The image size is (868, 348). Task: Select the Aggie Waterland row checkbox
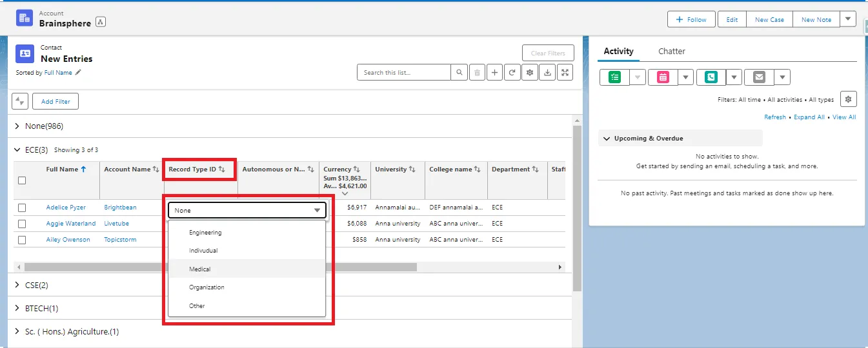[x=22, y=224]
